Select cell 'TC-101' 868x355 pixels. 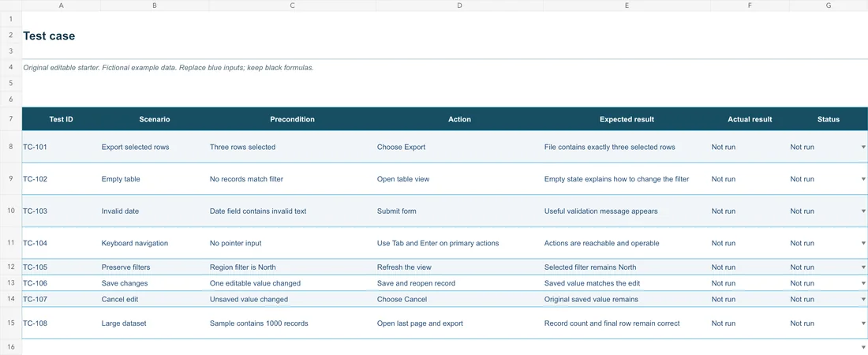(x=61, y=147)
